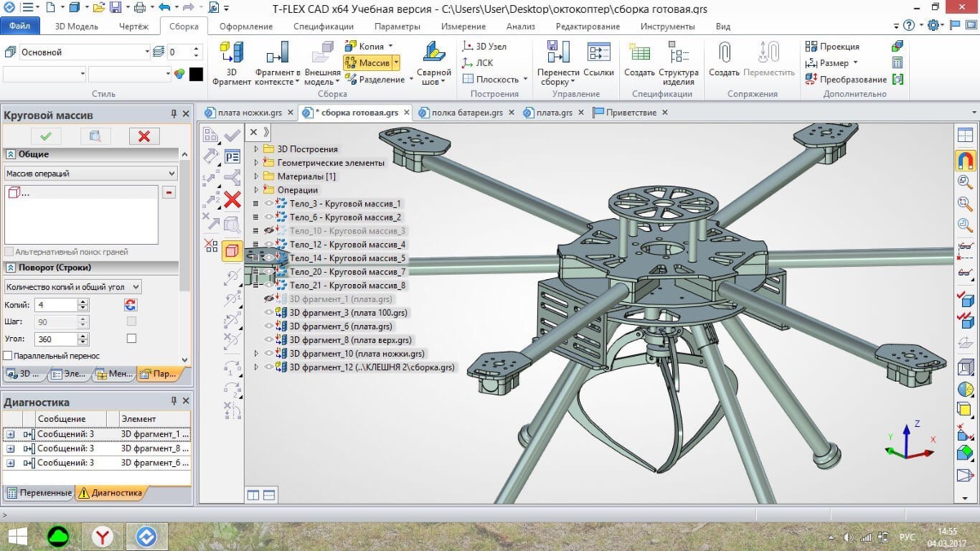
Task: Check Параллельный перенос checkbox
Action: [x=8, y=356]
